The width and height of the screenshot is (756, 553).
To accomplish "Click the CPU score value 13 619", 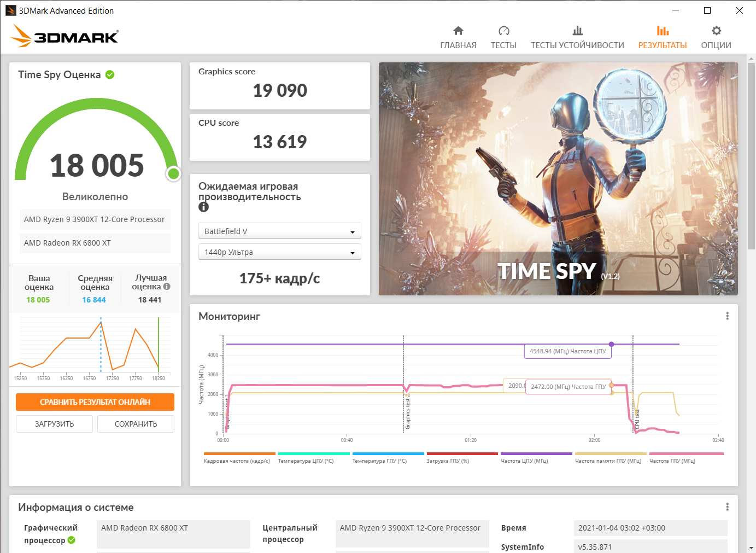I will (280, 142).
